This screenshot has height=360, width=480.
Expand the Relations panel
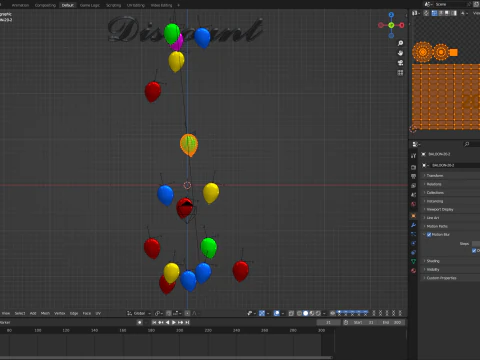450,184
